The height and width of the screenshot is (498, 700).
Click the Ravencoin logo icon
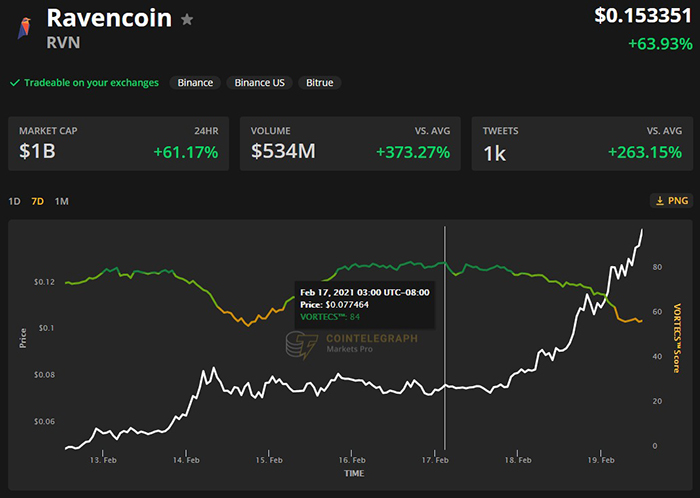[23, 28]
